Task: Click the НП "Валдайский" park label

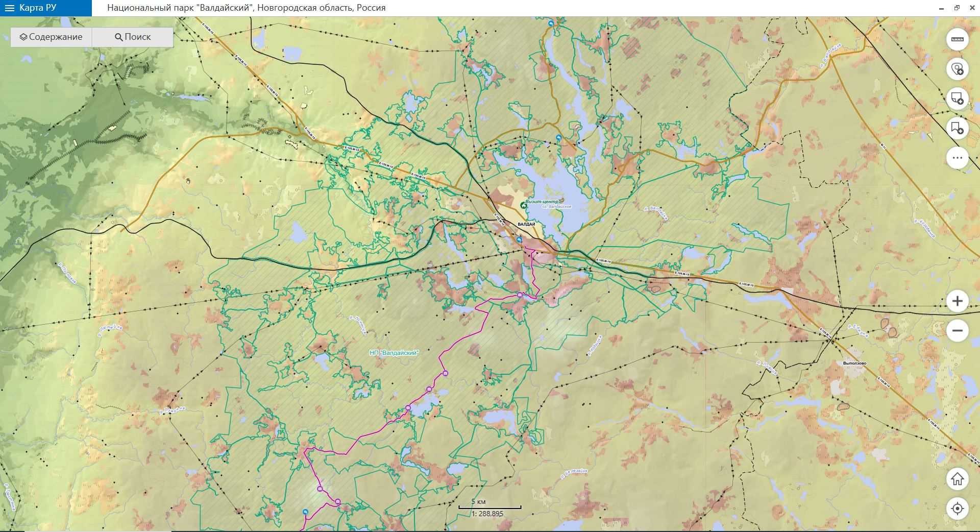Action: click(394, 353)
